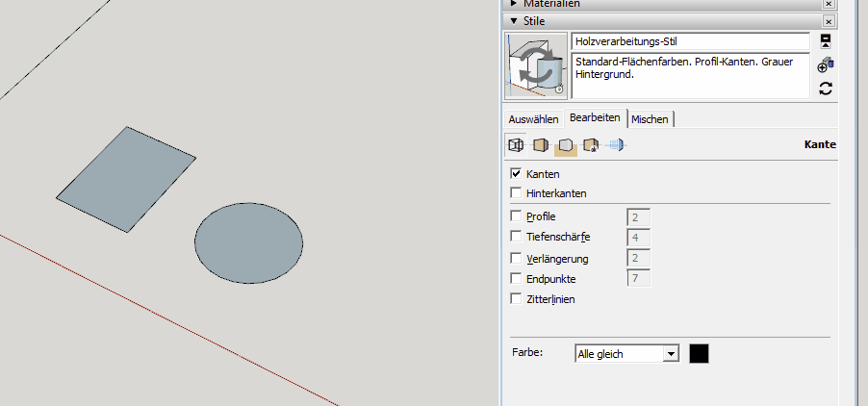Click the create new style icon
Screen dimensions: 868x406
point(825,64)
